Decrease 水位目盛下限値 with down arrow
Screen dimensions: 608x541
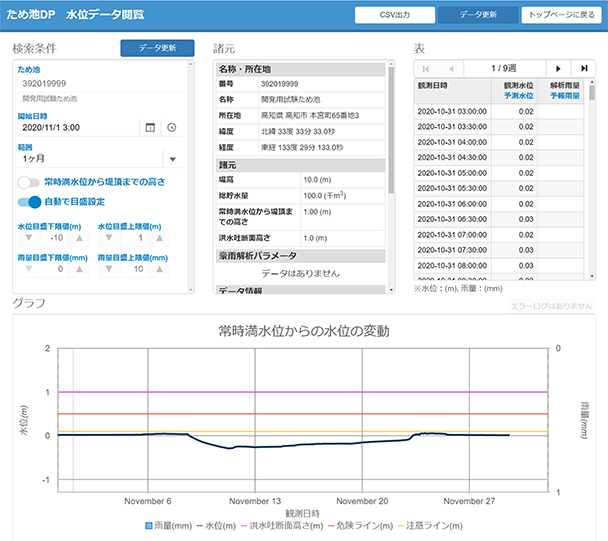click(x=29, y=238)
